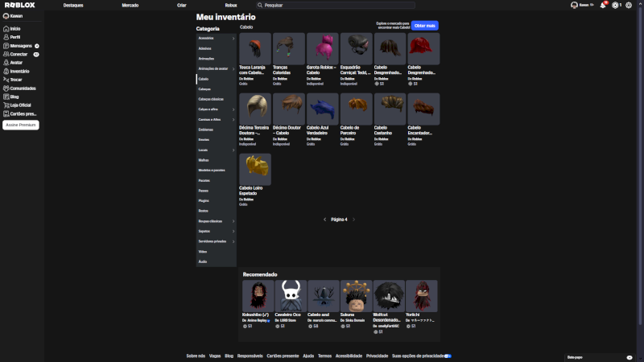
Task: Open the Acessibilidade footer link
Action: point(349,356)
